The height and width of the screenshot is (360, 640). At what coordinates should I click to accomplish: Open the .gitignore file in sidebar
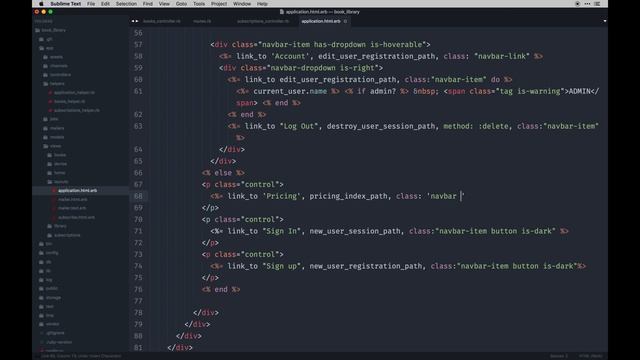(x=55, y=333)
